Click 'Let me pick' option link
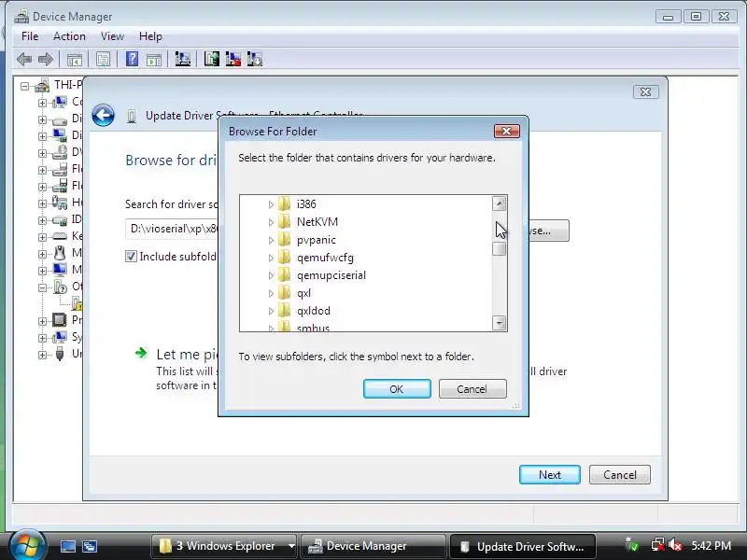Screen dimensions: 747x560 (x=188, y=355)
